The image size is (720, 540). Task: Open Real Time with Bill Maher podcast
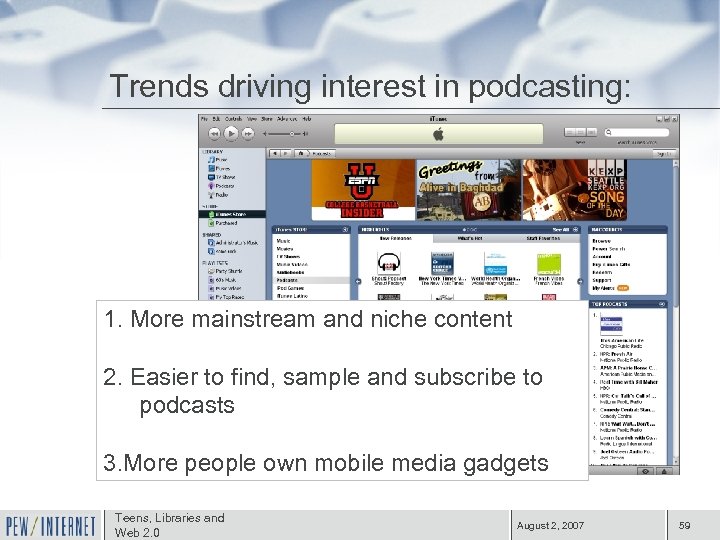coord(629,382)
